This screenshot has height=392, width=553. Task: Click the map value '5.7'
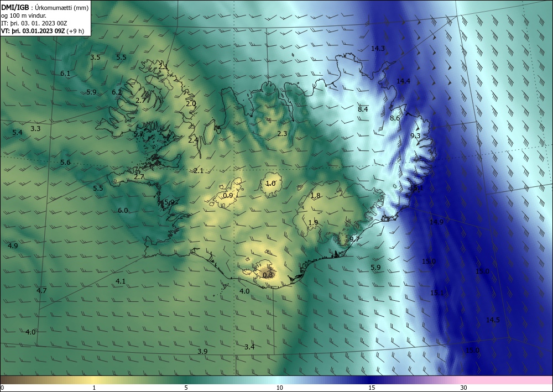139,134
